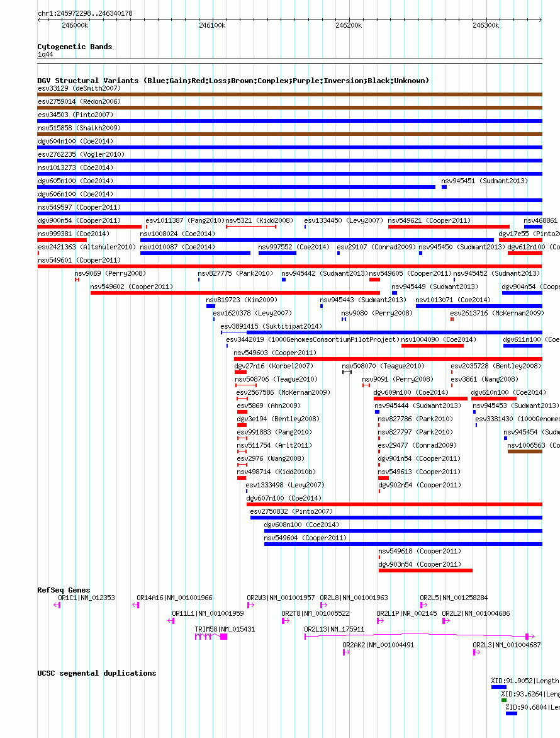Select nsv515858 (Shaikh2009) variant label
The height and width of the screenshot is (738, 560).
[79, 128]
